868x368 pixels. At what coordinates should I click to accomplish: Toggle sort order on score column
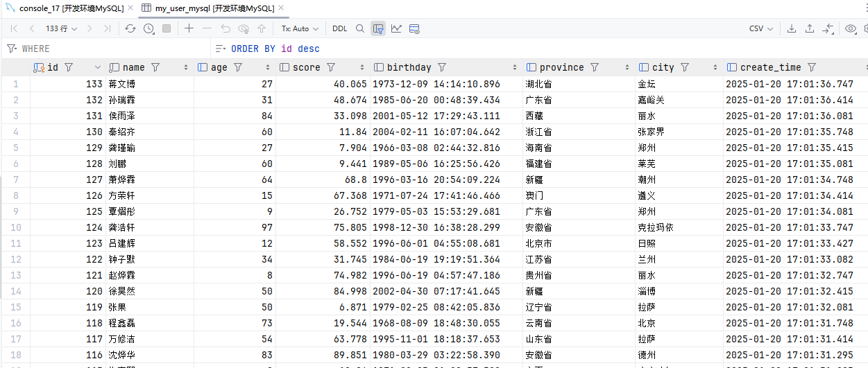(361, 67)
